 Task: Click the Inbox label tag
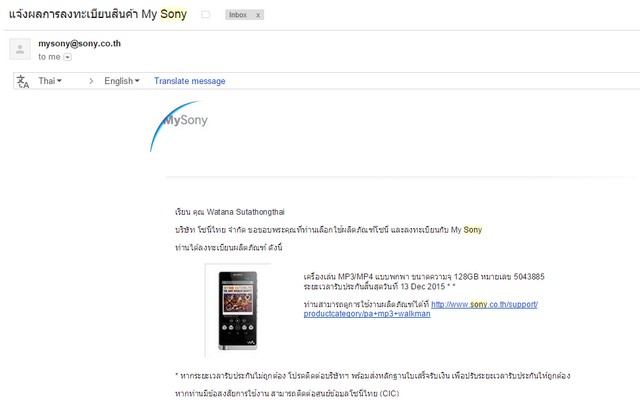[x=238, y=15]
